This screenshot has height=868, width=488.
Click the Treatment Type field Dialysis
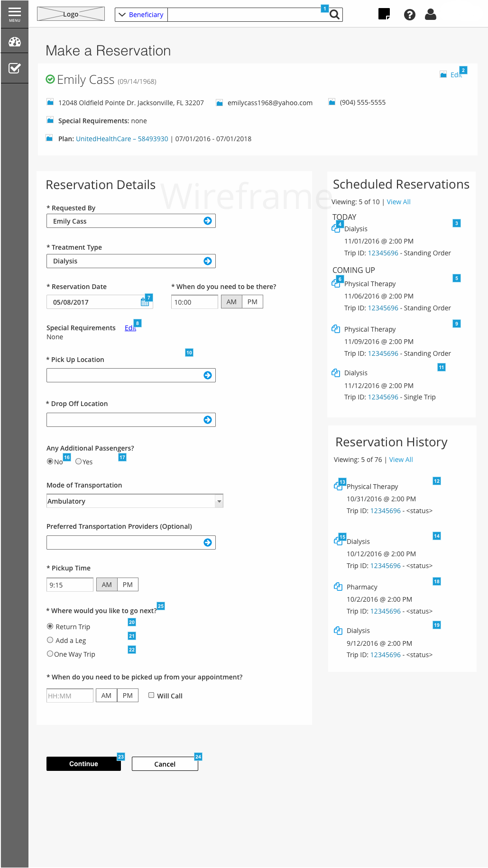tap(131, 261)
